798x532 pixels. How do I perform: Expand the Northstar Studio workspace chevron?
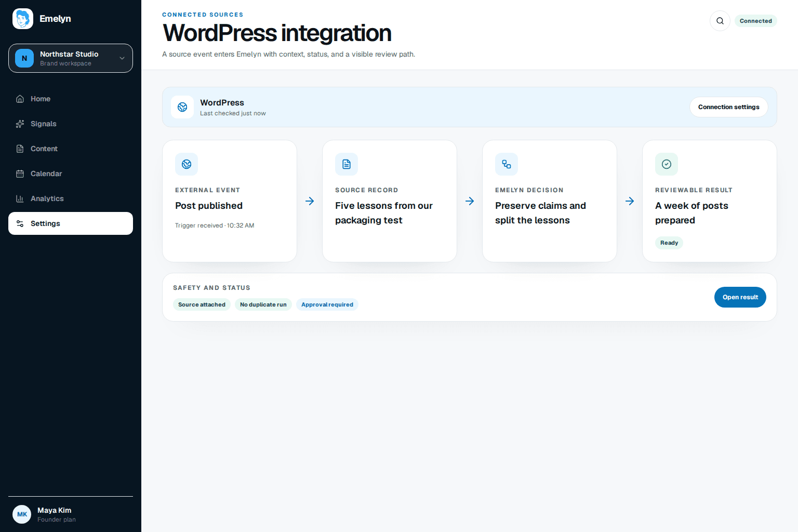tap(122, 58)
